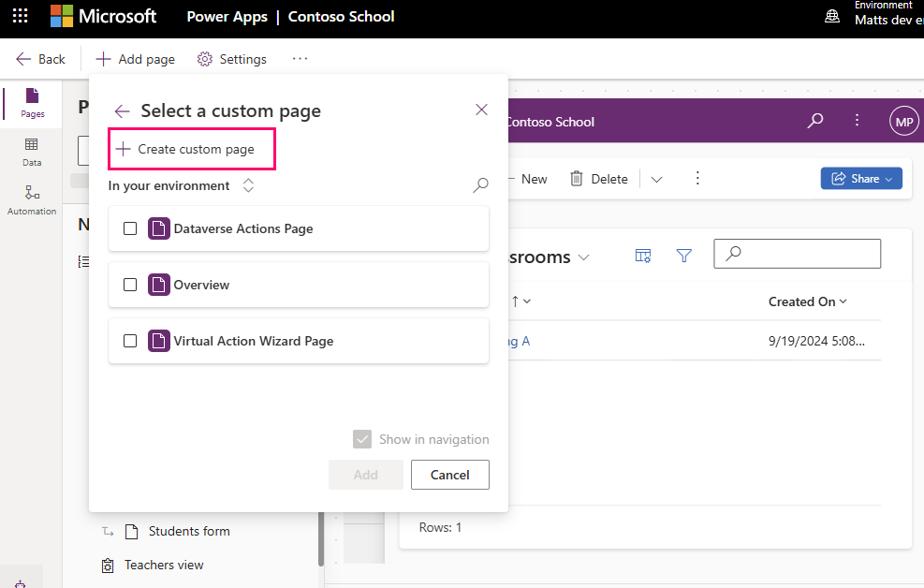Open search in Contoso School preview header
This screenshot has height=588, width=924.
pos(815,121)
